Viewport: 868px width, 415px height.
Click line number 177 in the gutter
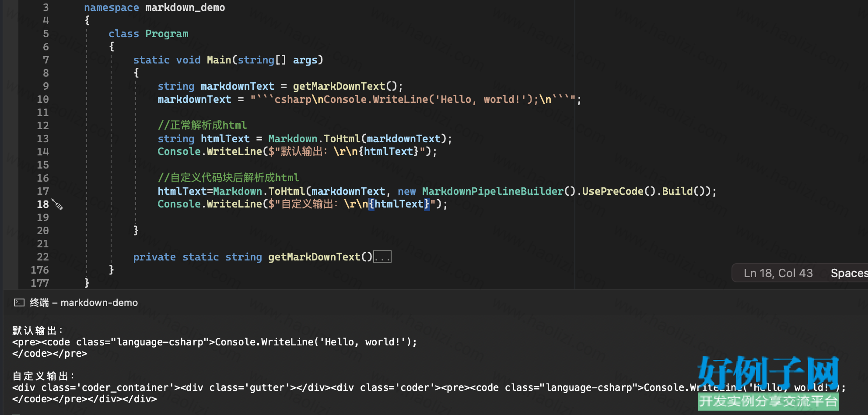click(x=40, y=283)
